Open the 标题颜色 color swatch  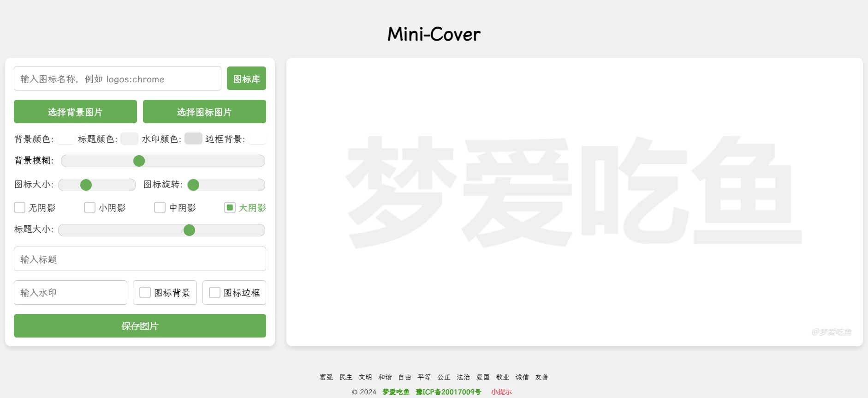pos(129,139)
